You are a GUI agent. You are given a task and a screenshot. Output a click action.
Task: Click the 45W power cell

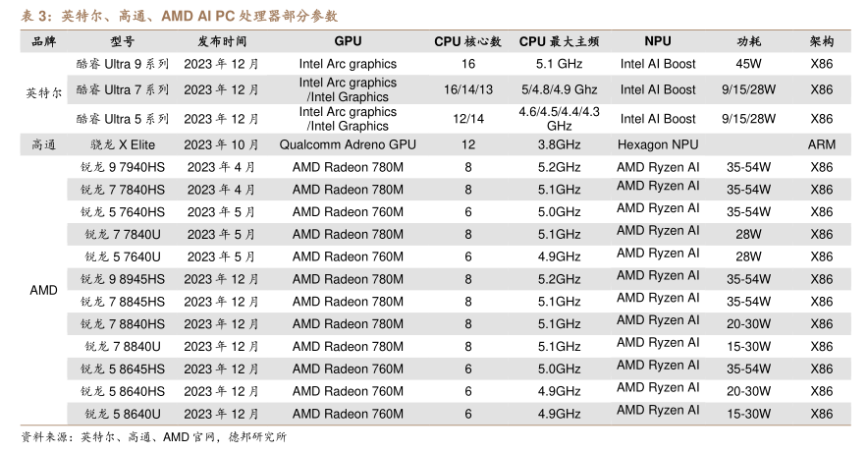[748, 64]
